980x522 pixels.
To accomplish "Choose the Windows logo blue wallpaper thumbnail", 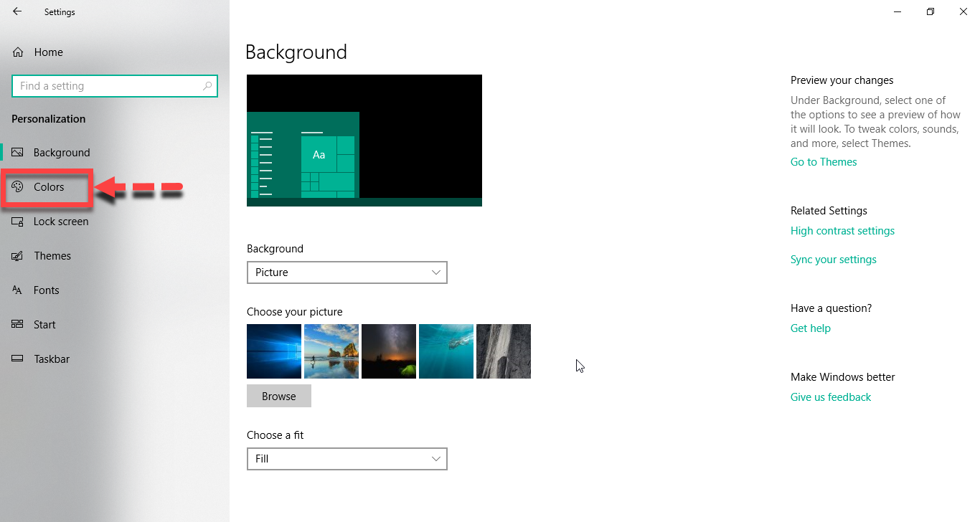I will click(274, 351).
